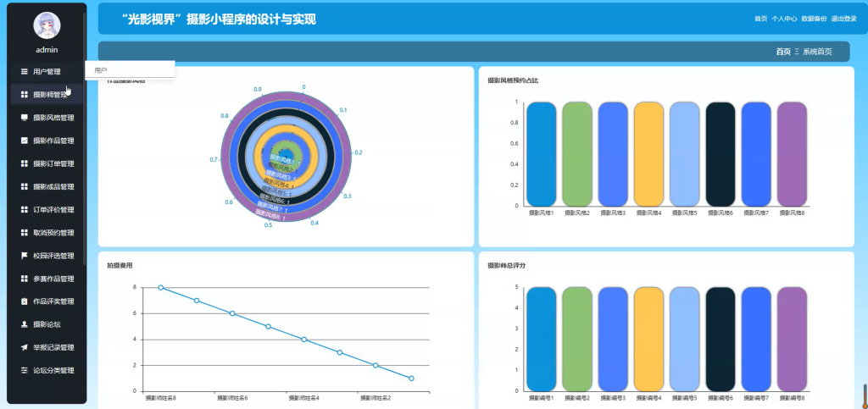This screenshot has width=868, height=409.
Task: Click the 用户管理 list icon
Action: point(25,71)
